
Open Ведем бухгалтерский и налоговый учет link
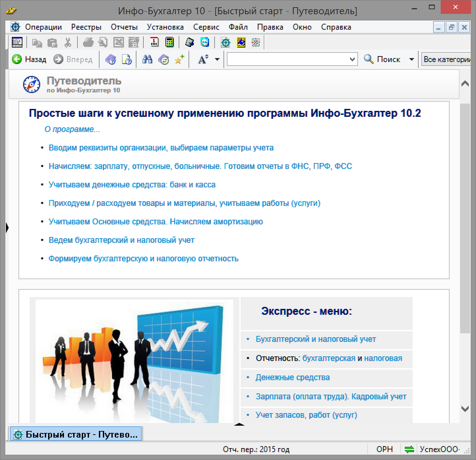121,240
